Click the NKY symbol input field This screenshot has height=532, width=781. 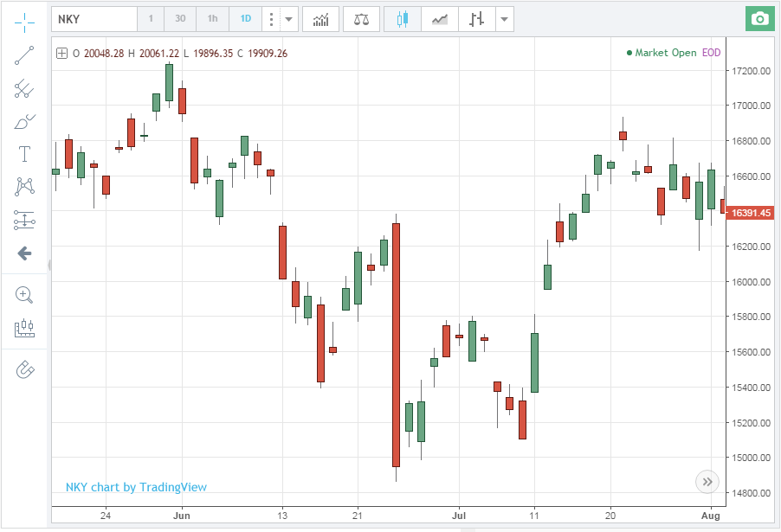[x=94, y=19]
